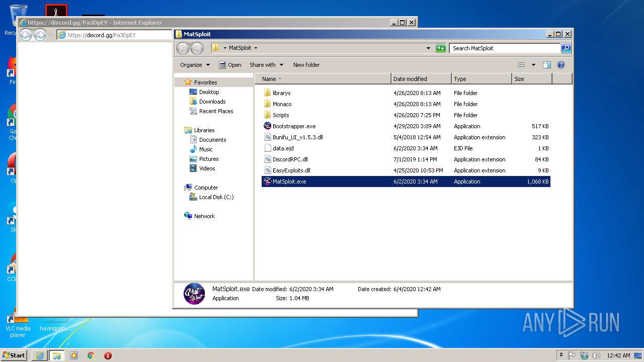Screen dimensions: 644x362
Task: Click Internet Explorer Back button
Action: coord(26,35)
